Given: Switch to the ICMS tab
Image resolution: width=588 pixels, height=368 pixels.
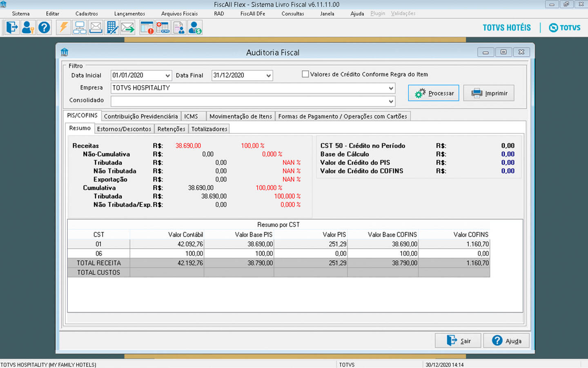Looking at the screenshot, I should click(x=191, y=117).
